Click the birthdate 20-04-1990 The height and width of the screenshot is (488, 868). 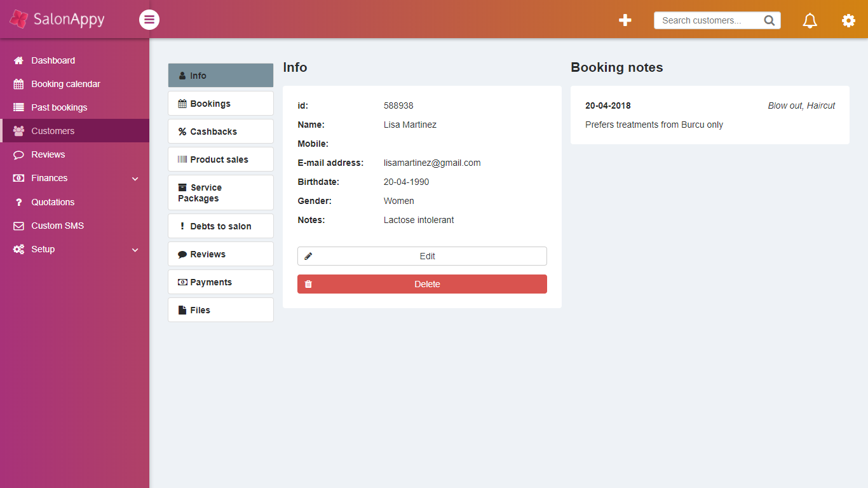(407, 182)
